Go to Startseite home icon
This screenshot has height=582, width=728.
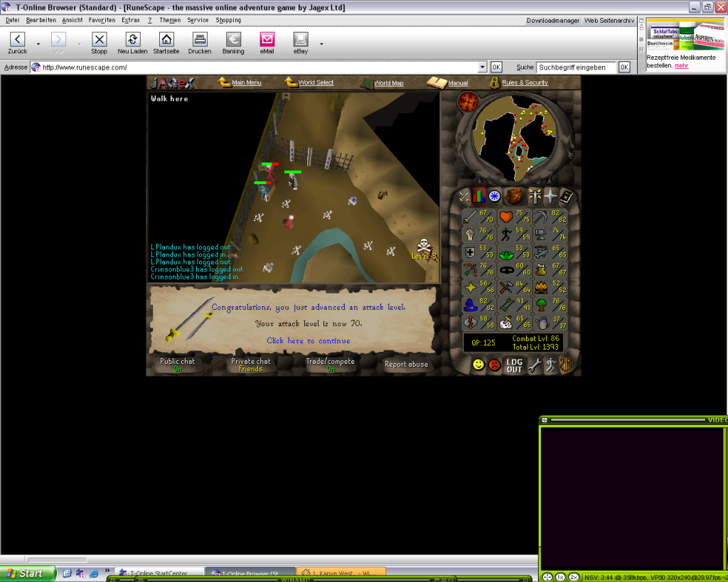click(x=166, y=40)
